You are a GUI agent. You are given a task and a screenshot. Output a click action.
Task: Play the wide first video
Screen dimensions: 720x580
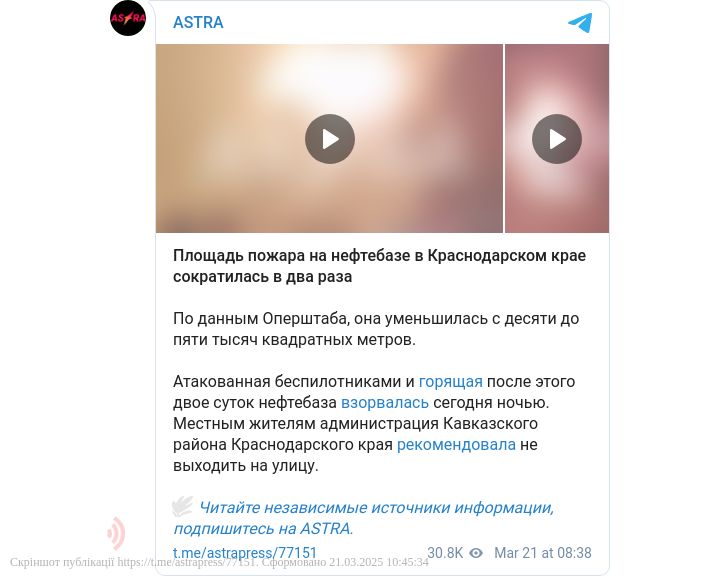pyautogui.click(x=330, y=139)
